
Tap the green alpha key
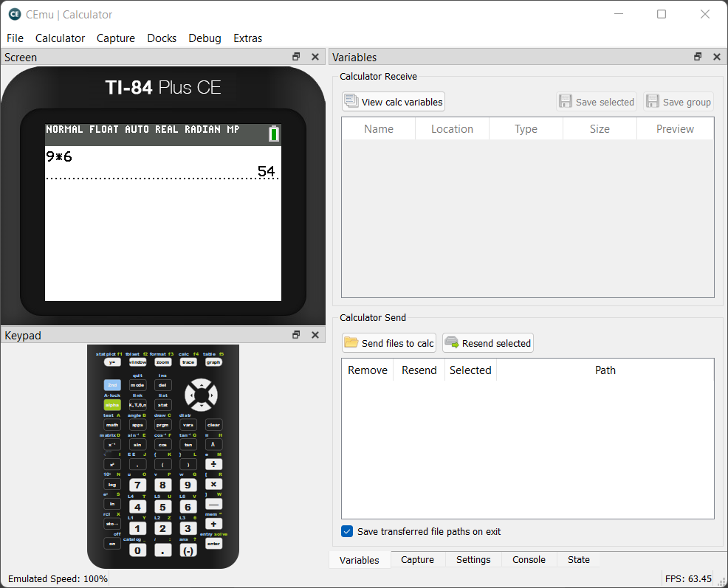[112, 405]
